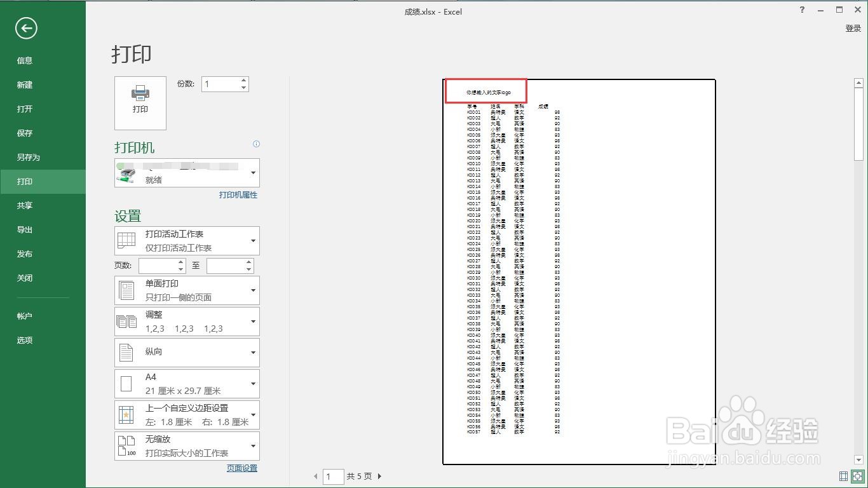Increase the pages From spinner
The width and height of the screenshot is (868, 488).
pyautogui.click(x=181, y=262)
